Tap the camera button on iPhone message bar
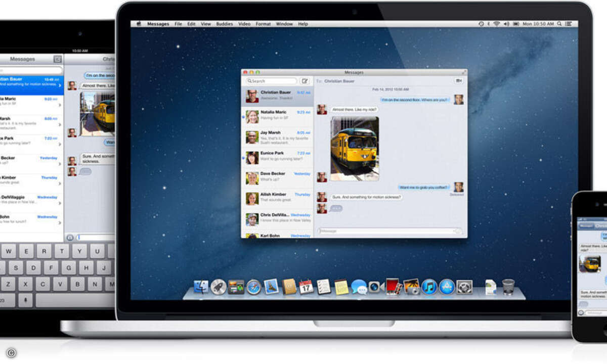The image size is (607, 364). pos(581,312)
